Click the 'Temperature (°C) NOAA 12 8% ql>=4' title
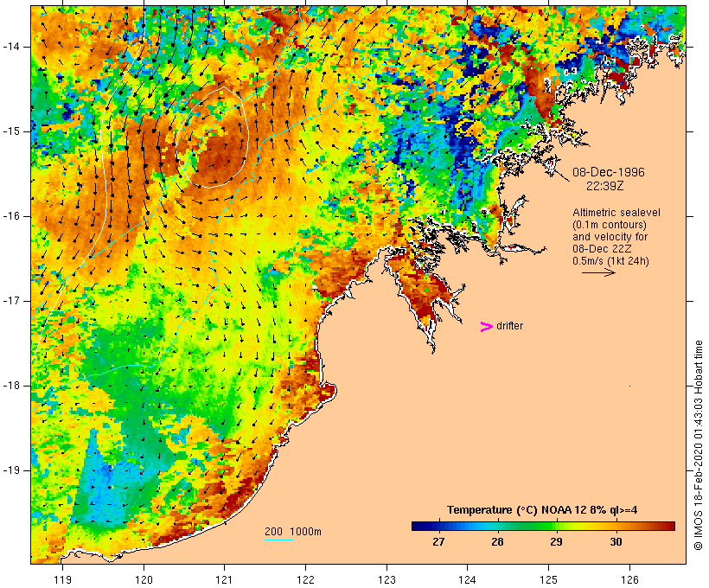Image resolution: width=709 pixels, height=588 pixels. 542,510
